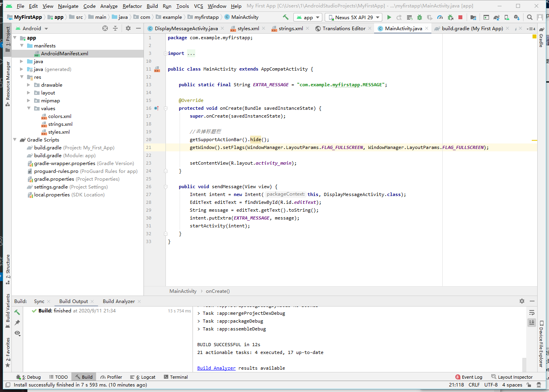Open the Nexus 5X API 29 device dropdown

[x=354, y=17]
